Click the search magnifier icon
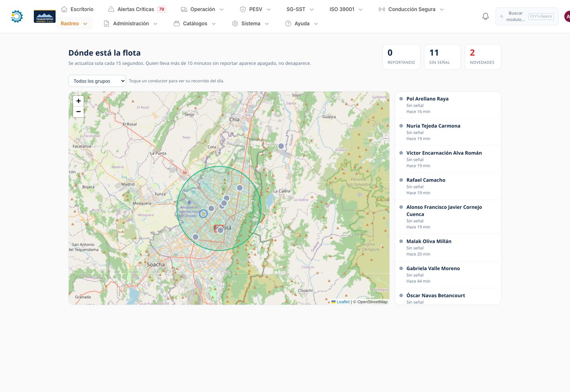 502,16
